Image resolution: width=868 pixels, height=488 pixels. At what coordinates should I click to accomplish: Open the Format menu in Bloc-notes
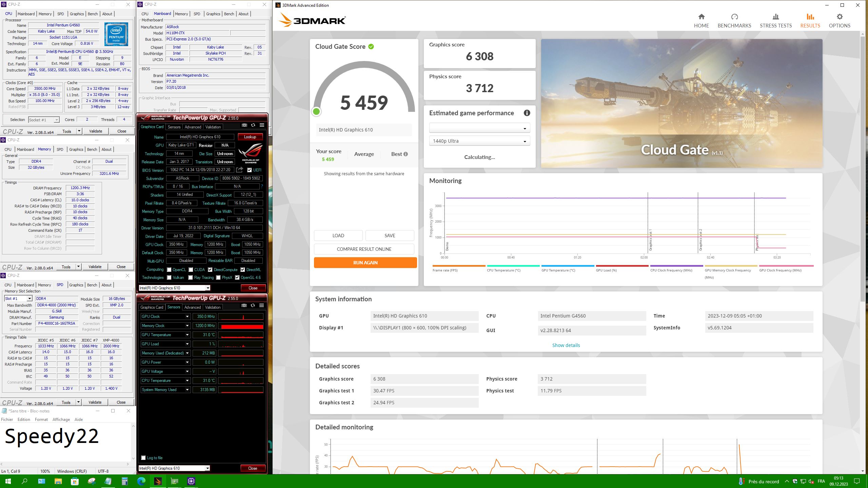[x=41, y=420]
